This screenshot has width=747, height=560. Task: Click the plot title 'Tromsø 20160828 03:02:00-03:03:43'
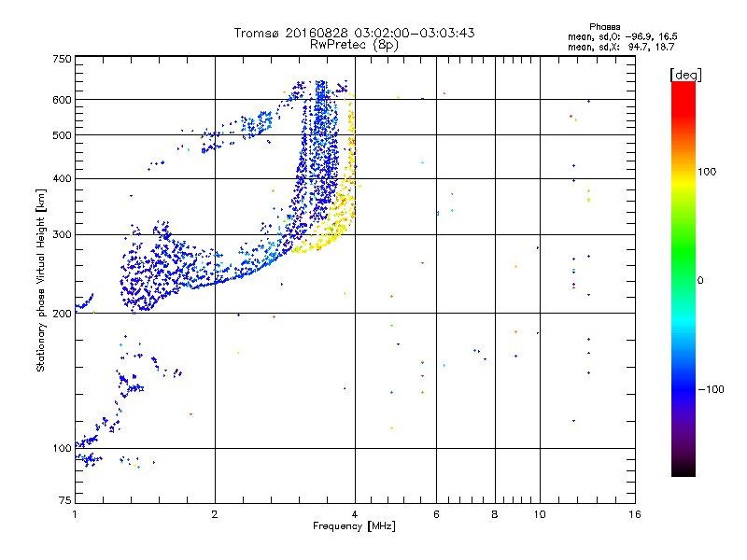[x=354, y=33]
